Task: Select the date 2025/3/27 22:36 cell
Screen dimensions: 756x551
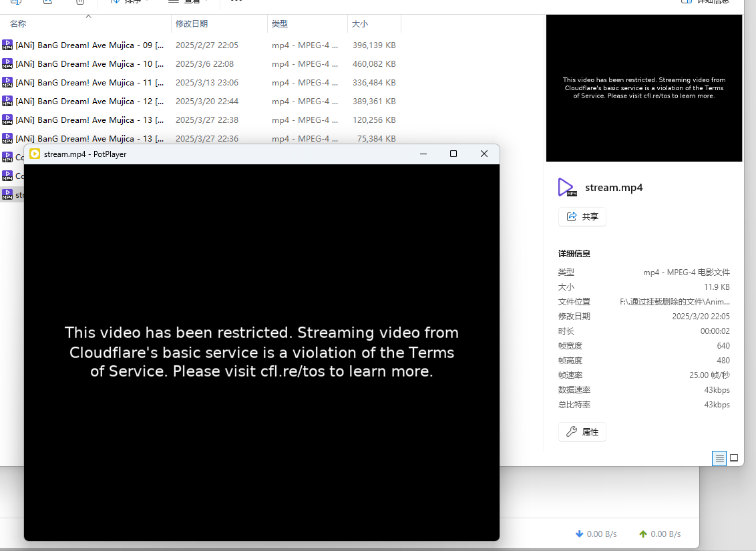Action: pyautogui.click(x=207, y=139)
